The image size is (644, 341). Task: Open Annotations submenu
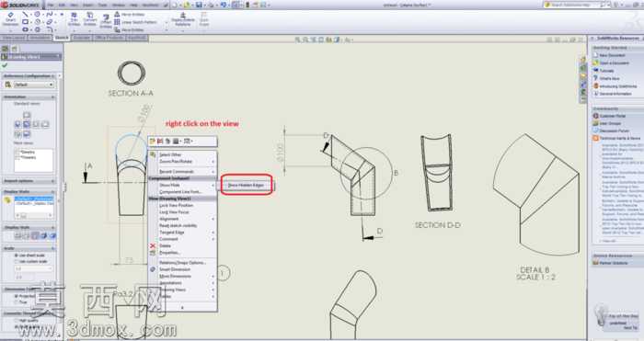[x=182, y=283]
